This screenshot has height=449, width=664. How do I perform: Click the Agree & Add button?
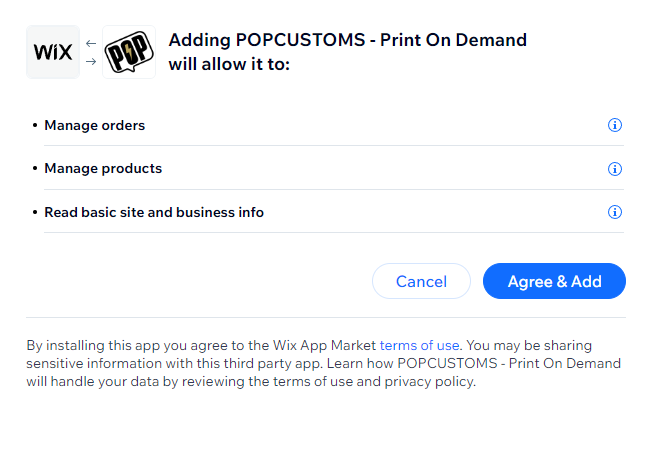point(554,281)
